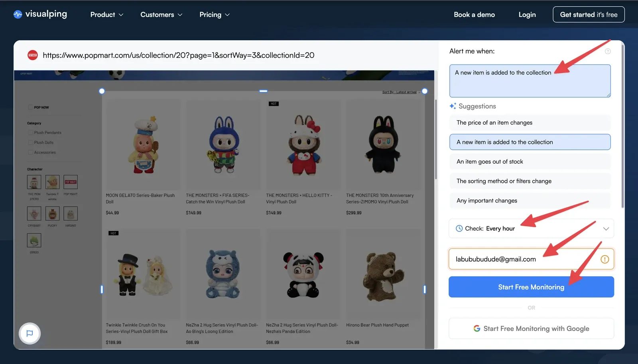This screenshot has width=638, height=364.
Task: Open the Login page
Action: point(527,15)
